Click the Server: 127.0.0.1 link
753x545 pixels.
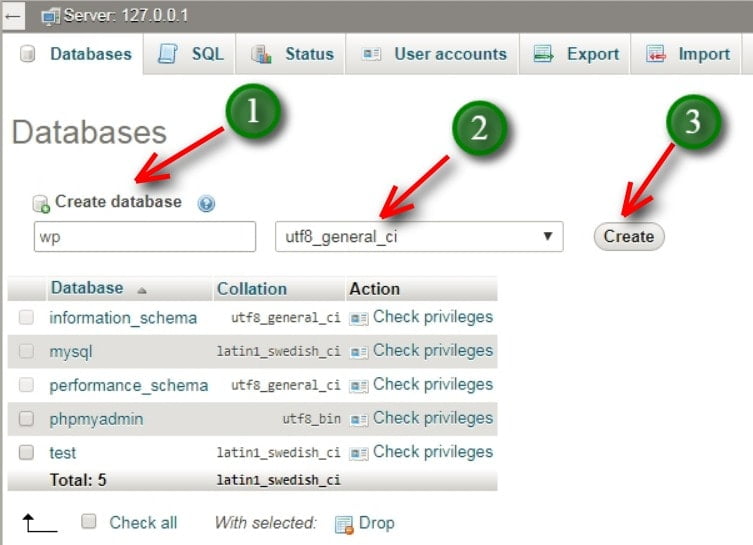point(126,16)
